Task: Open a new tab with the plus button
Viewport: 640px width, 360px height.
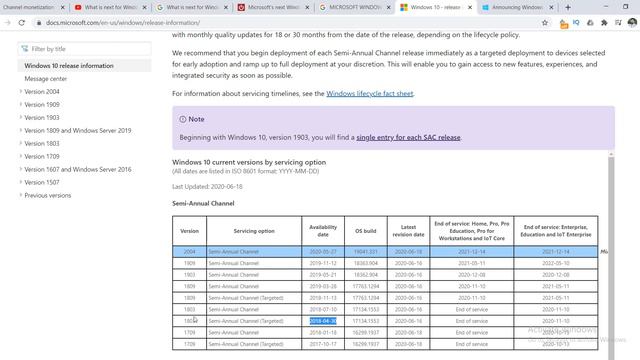Action: [568, 7]
